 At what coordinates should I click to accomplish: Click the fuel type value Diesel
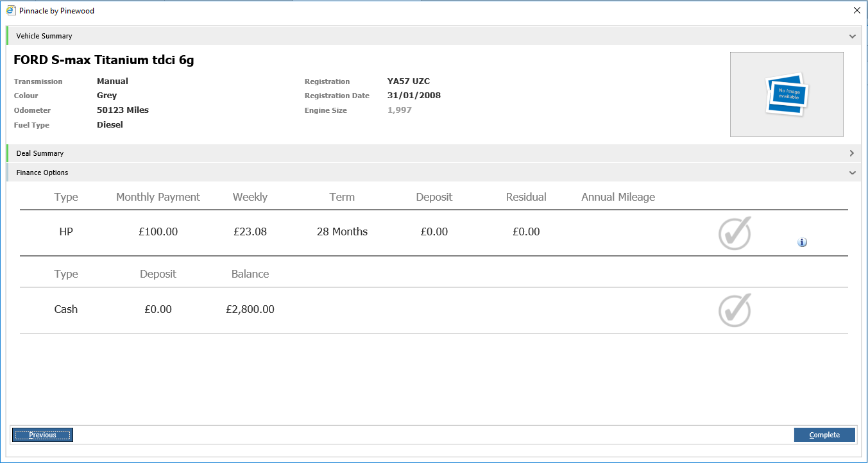click(110, 125)
